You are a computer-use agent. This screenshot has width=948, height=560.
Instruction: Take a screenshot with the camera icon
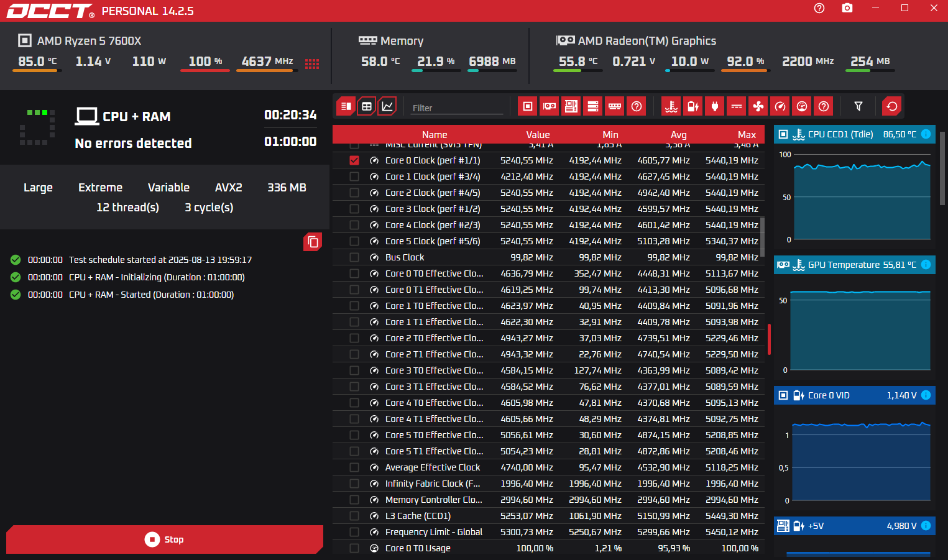847,8
